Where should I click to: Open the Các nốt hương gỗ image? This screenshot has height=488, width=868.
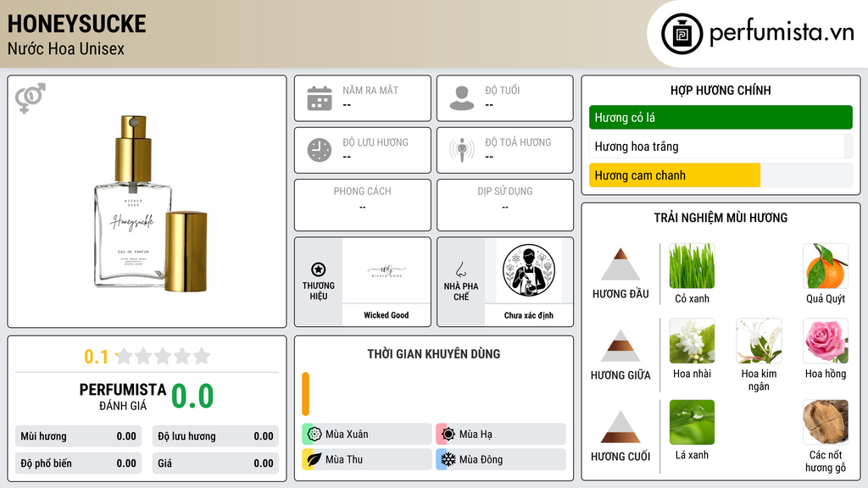(826, 422)
